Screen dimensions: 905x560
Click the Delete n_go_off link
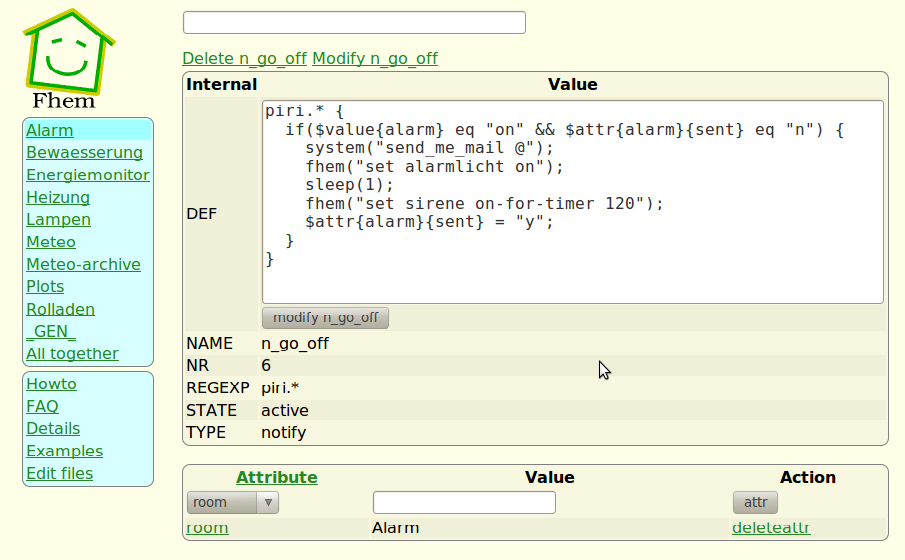point(244,58)
